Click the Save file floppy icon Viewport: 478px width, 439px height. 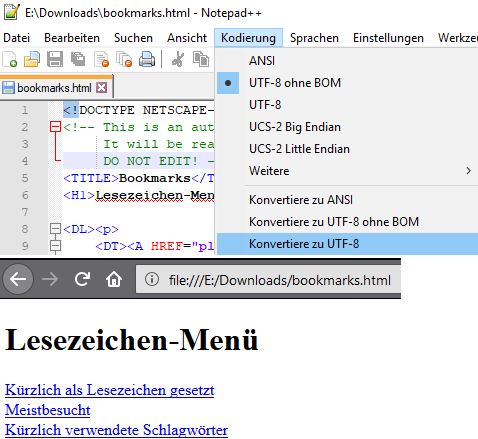[55, 60]
